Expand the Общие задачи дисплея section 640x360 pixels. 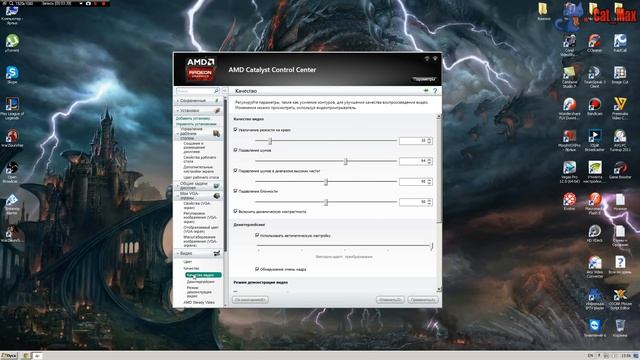[178, 186]
